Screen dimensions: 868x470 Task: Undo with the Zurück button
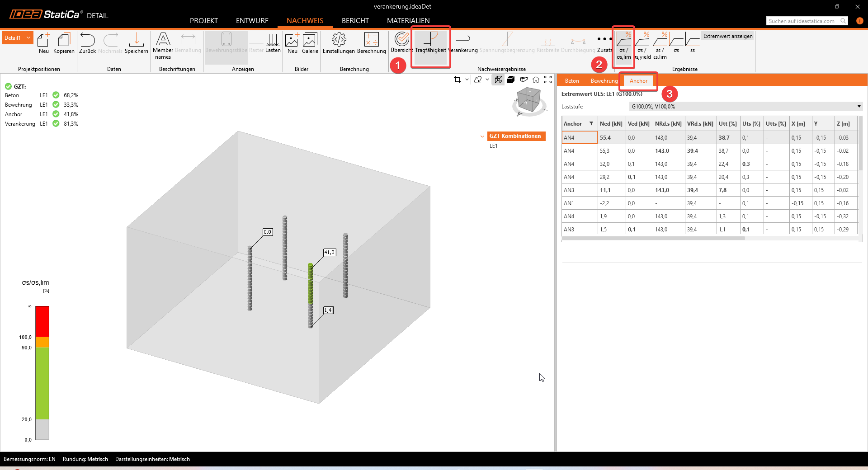tap(87, 43)
